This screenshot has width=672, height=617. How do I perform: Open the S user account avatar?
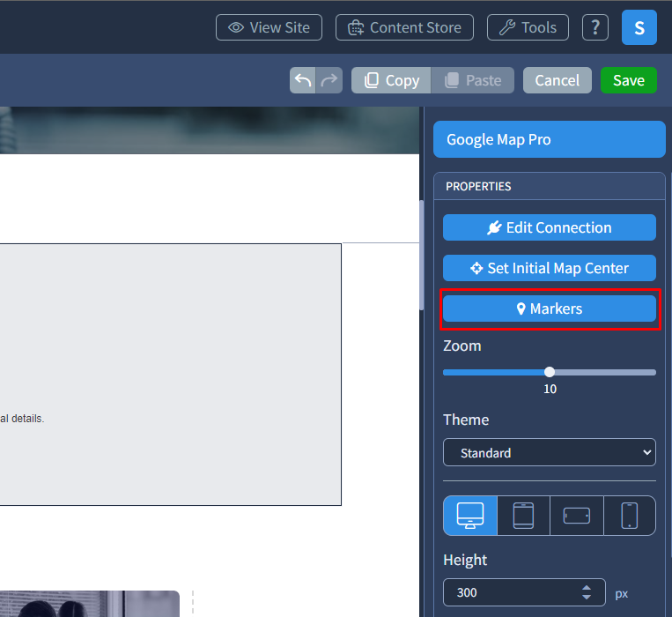click(639, 27)
